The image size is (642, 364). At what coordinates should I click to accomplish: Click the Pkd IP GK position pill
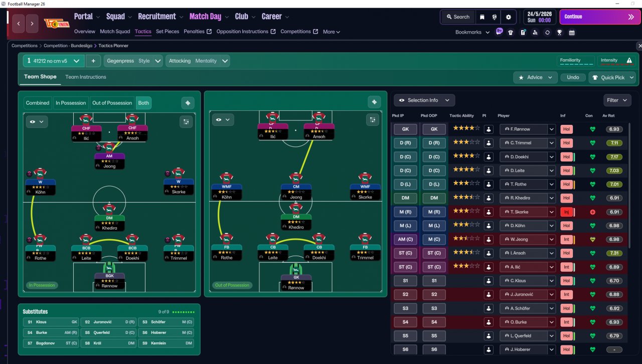pyautogui.click(x=405, y=129)
